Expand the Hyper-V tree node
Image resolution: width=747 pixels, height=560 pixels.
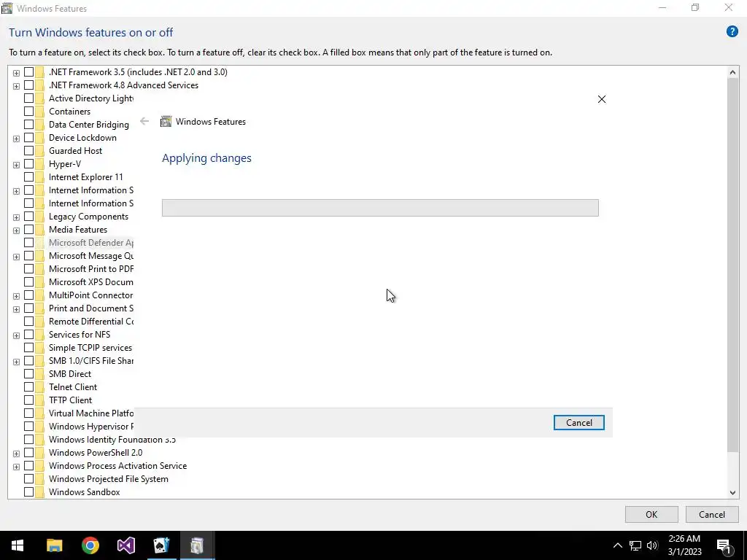(x=16, y=165)
